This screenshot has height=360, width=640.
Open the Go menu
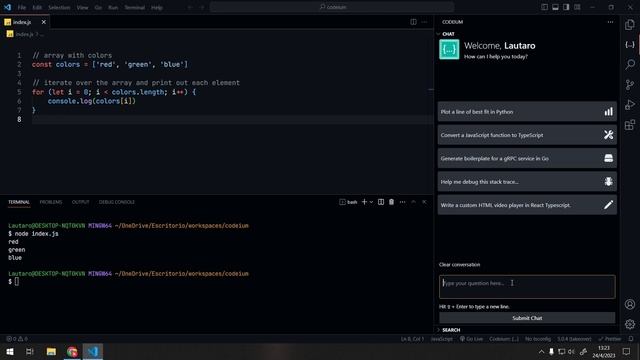click(98, 7)
